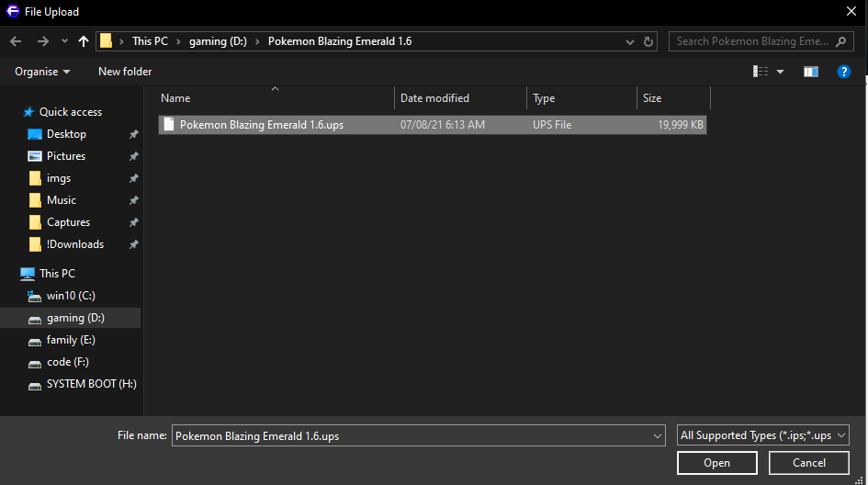Open the Organise menu
The height and width of the screenshot is (485, 868).
[42, 72]
